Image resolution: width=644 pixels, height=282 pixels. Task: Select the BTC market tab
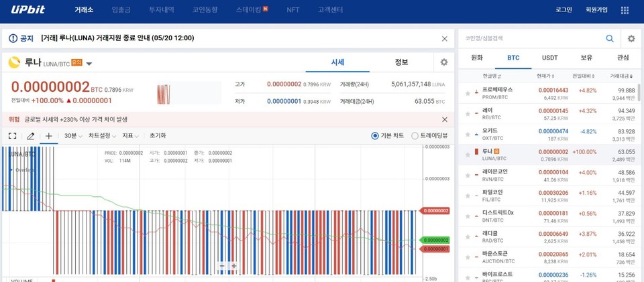point(513,58)
